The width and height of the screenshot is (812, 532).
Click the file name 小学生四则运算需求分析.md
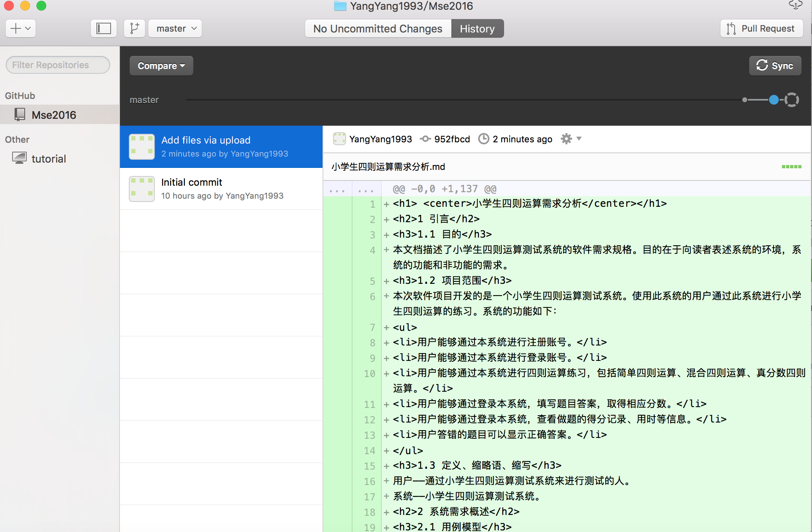click(388, 167)
